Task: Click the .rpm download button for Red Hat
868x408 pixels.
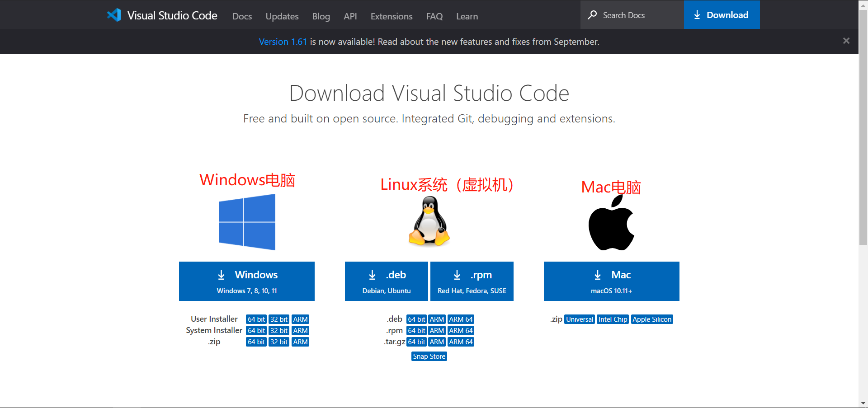Action: 472,281
